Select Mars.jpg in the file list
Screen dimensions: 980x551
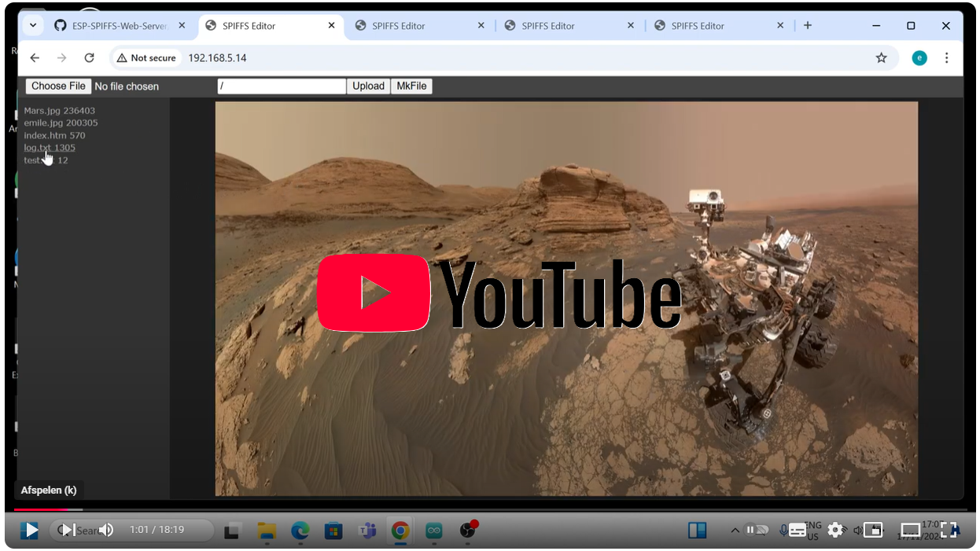59,111
